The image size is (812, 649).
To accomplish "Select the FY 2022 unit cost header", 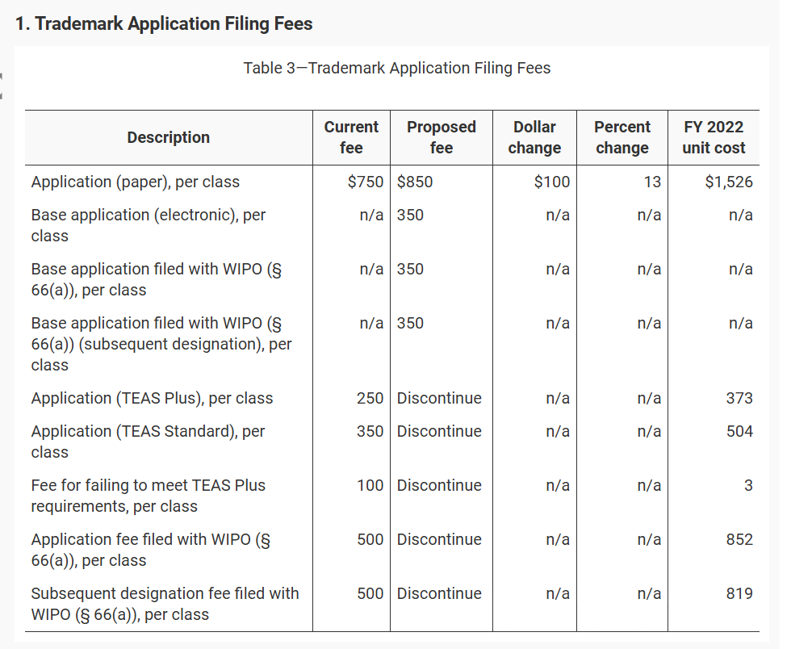I will coord(714,137).
